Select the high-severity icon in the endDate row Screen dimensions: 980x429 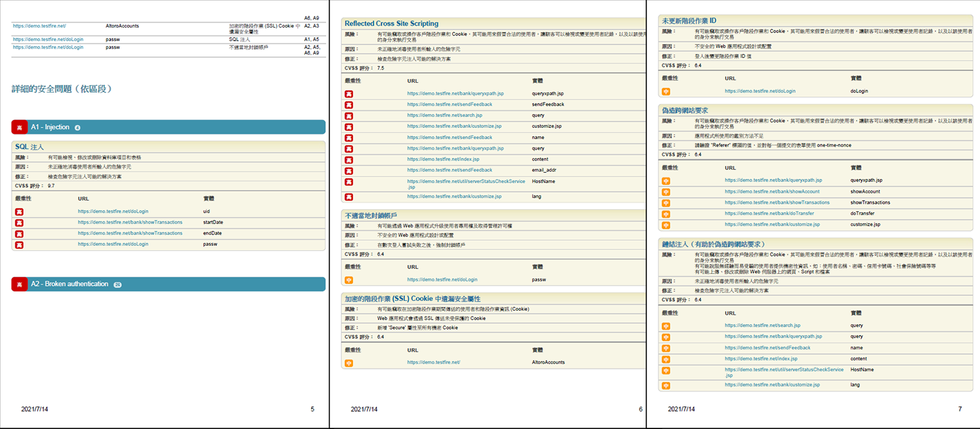(20, 234)
